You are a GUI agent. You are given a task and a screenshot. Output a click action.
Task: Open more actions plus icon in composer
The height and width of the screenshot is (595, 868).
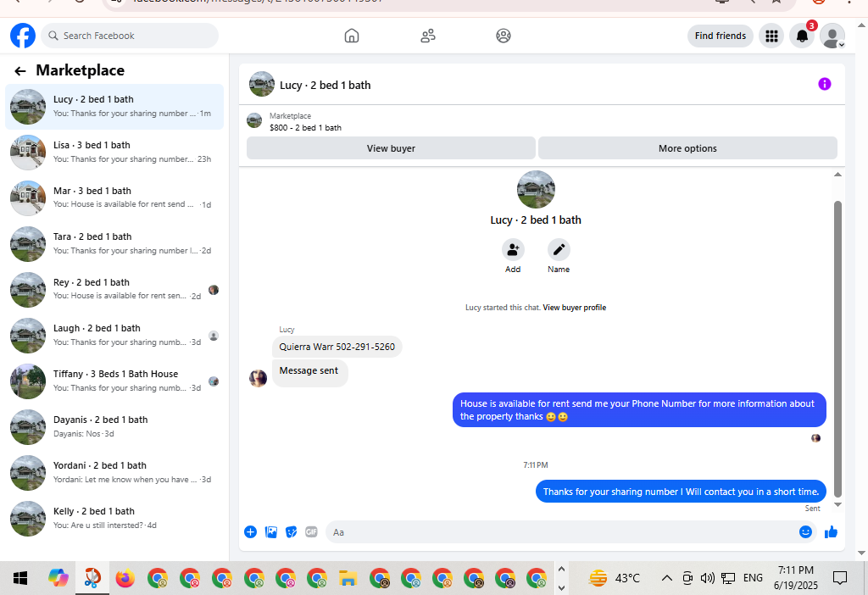pyautogui.click(x=250, y=532)
